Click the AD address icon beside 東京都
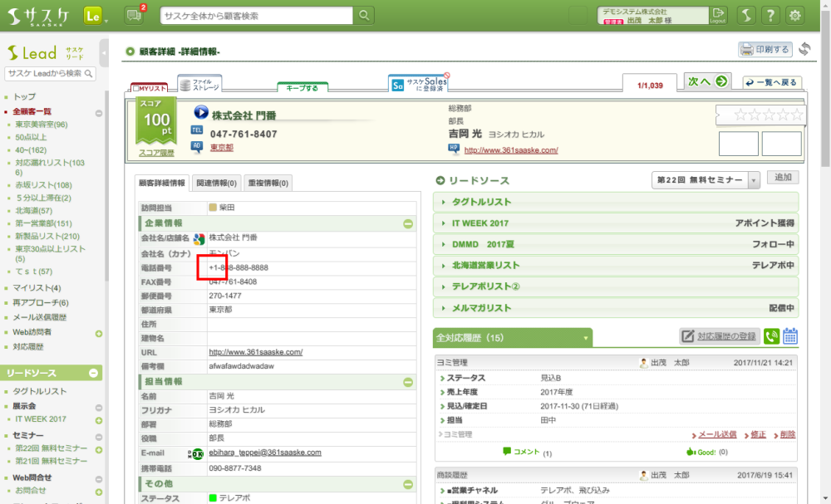Screen dimensions: 831x504 (197, 146)
